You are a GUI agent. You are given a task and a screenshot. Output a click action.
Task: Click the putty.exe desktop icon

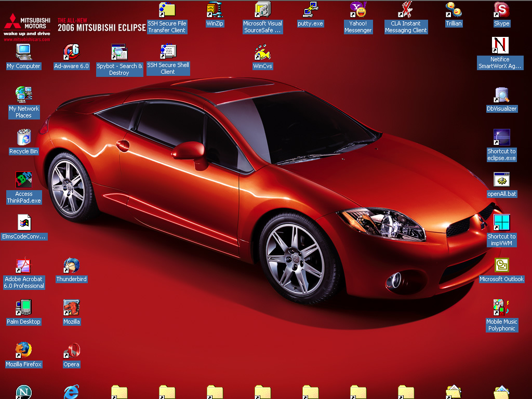coord(310,10)
